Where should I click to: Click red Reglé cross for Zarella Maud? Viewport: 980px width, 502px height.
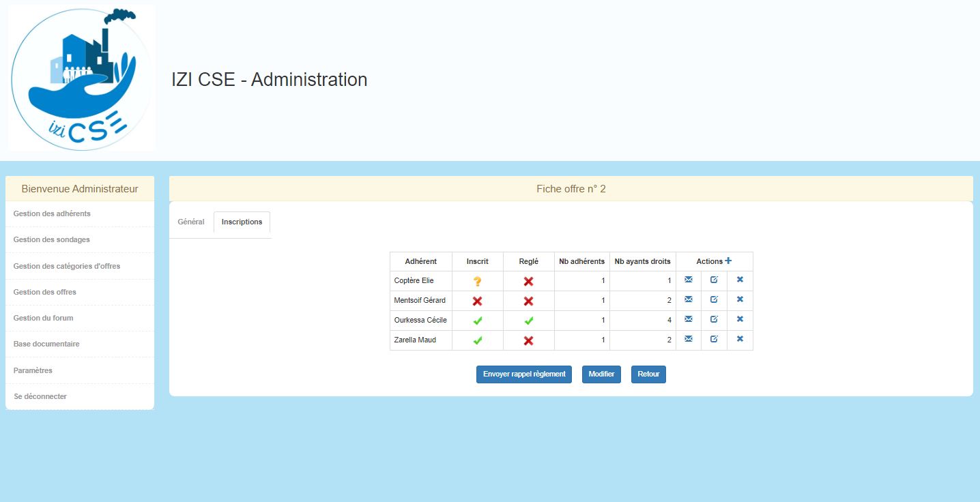[528, 340]
